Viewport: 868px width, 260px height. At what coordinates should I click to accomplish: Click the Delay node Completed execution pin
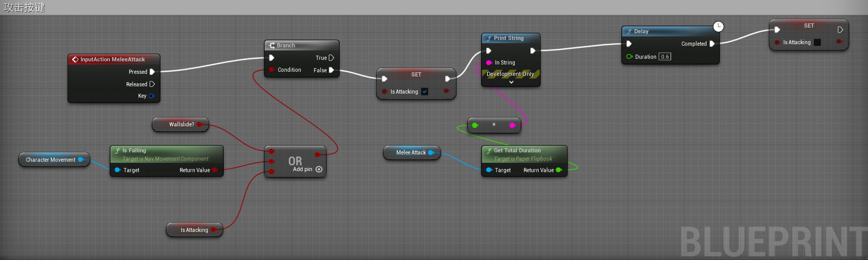(712, 44)
